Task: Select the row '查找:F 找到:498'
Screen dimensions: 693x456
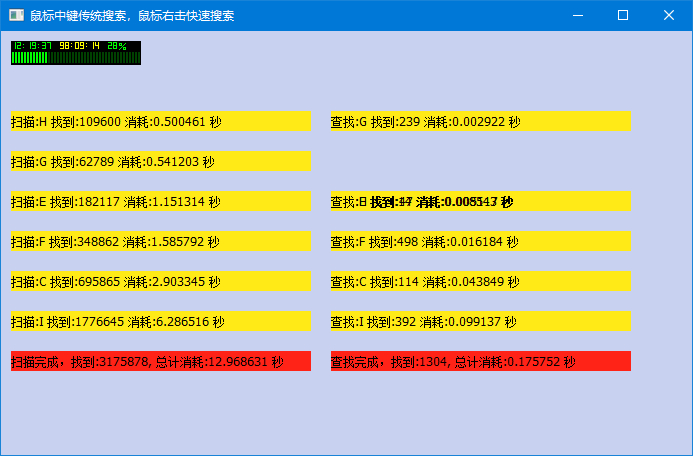Action: (481, 241)
